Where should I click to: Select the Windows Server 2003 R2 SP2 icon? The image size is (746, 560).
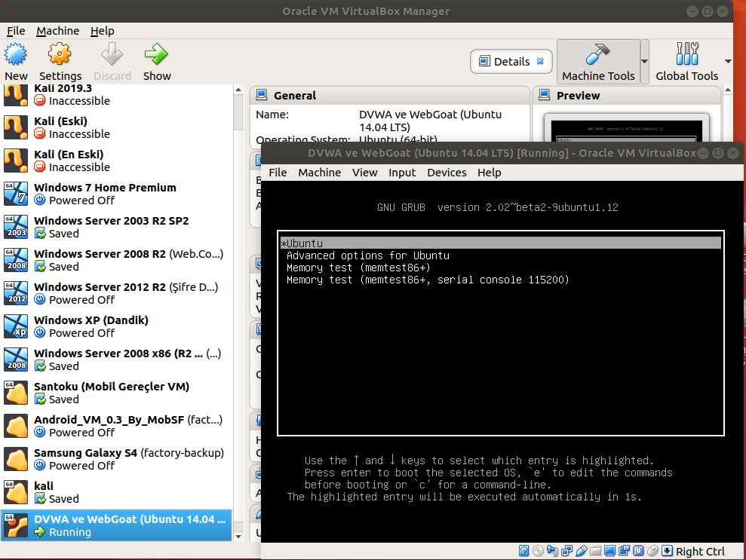pos(16,227)
